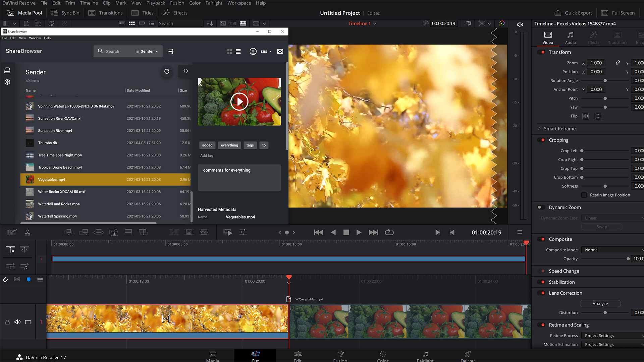Enable the Dynamic Zoom toggle
Screen dimensions: 644x362
pos(541,207)
